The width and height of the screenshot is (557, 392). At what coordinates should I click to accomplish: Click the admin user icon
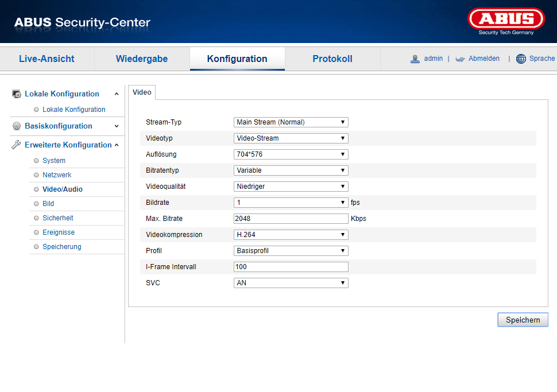415,59
